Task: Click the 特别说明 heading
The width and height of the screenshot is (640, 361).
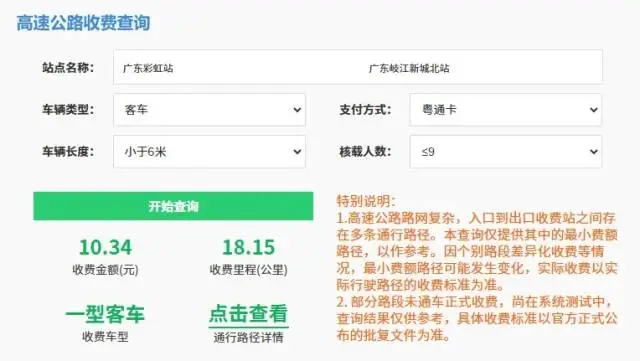Action: click(366, 201)
